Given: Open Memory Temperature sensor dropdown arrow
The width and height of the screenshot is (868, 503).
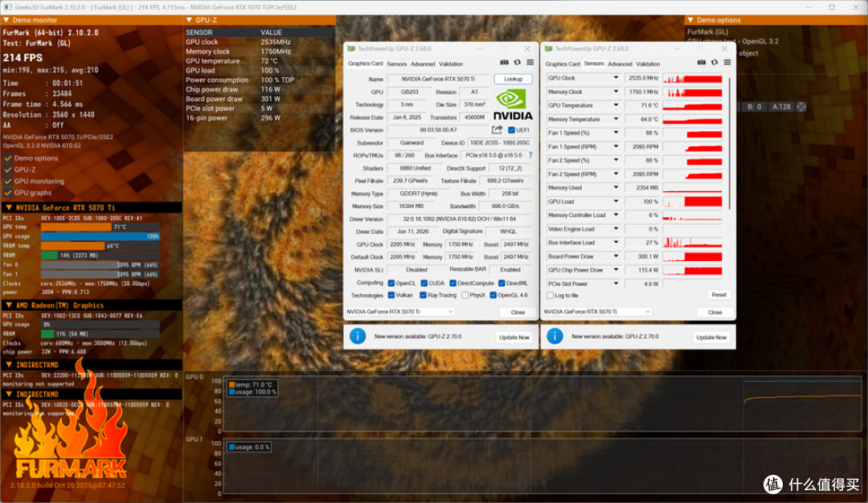Looking at the screenshot, I should pos(616,119).
